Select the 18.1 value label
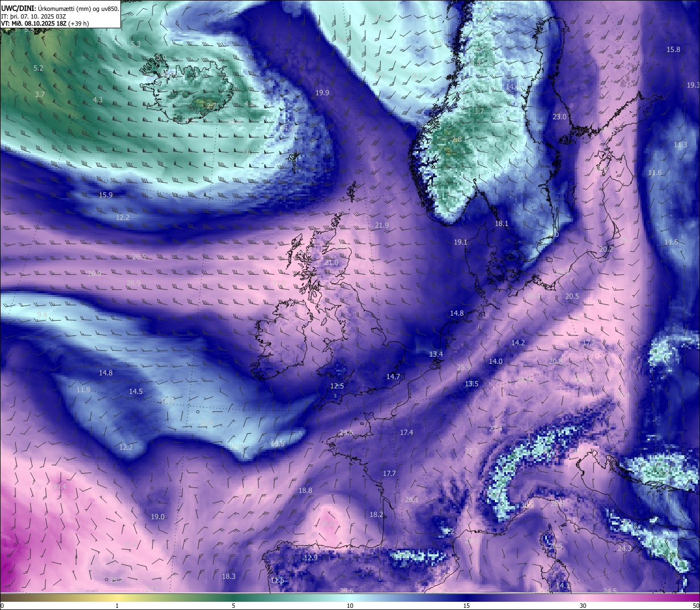Image resolution: width=700 pixels, height=610 pixels. (501, 224)
